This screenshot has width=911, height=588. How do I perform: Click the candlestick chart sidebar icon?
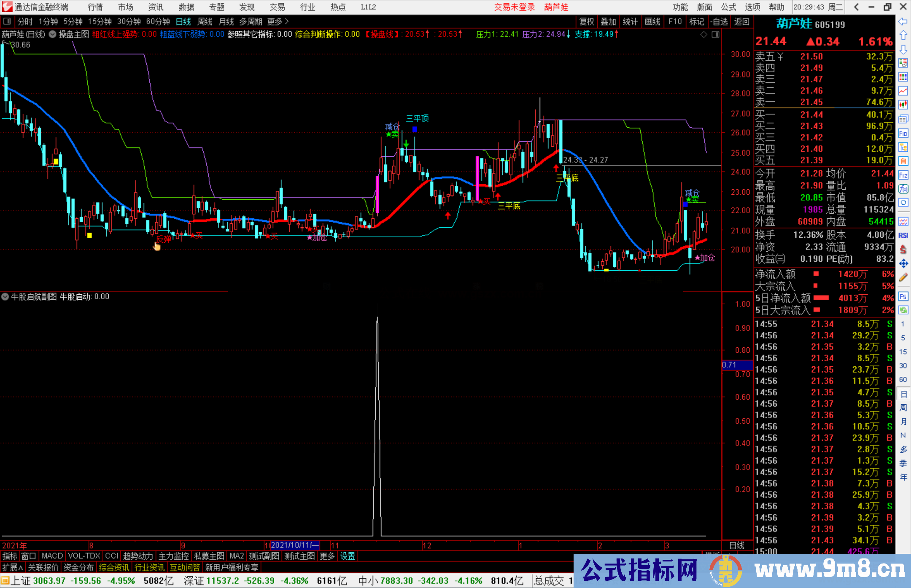(903, 105)
